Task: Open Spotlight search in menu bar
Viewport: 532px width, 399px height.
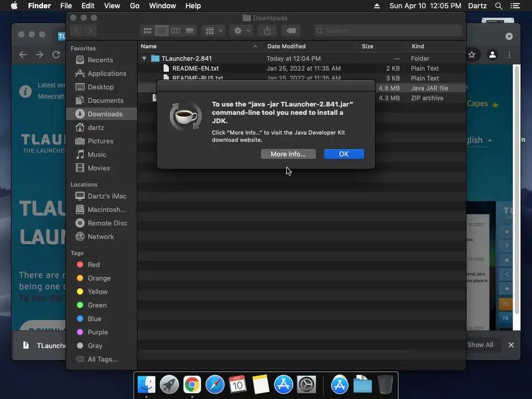Action: [x=498, y=6]
